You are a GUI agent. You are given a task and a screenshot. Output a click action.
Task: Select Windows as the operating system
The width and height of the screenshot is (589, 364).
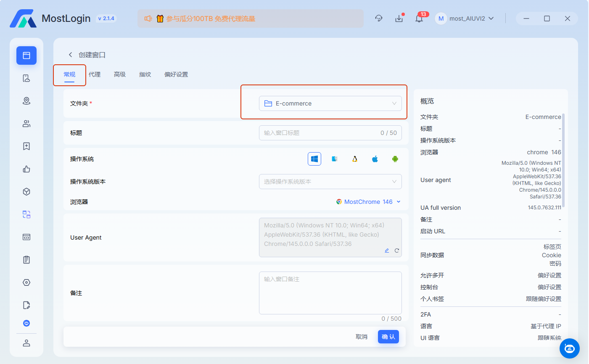(314, 159)
